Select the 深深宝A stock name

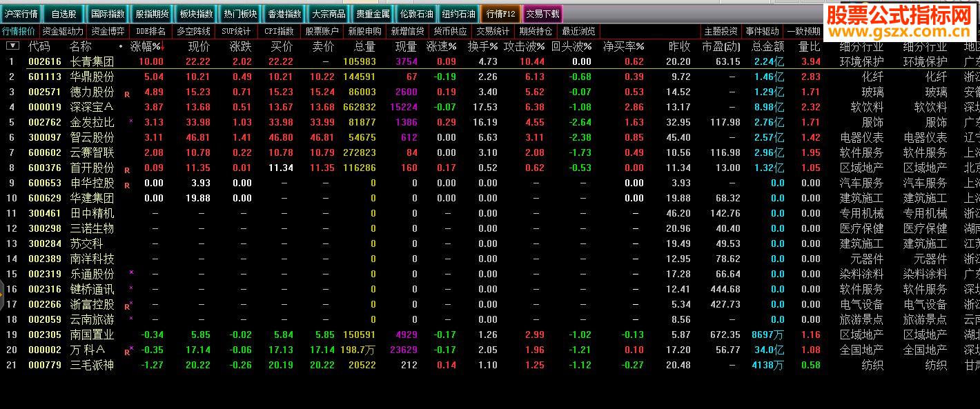click(x=92, y=107)
